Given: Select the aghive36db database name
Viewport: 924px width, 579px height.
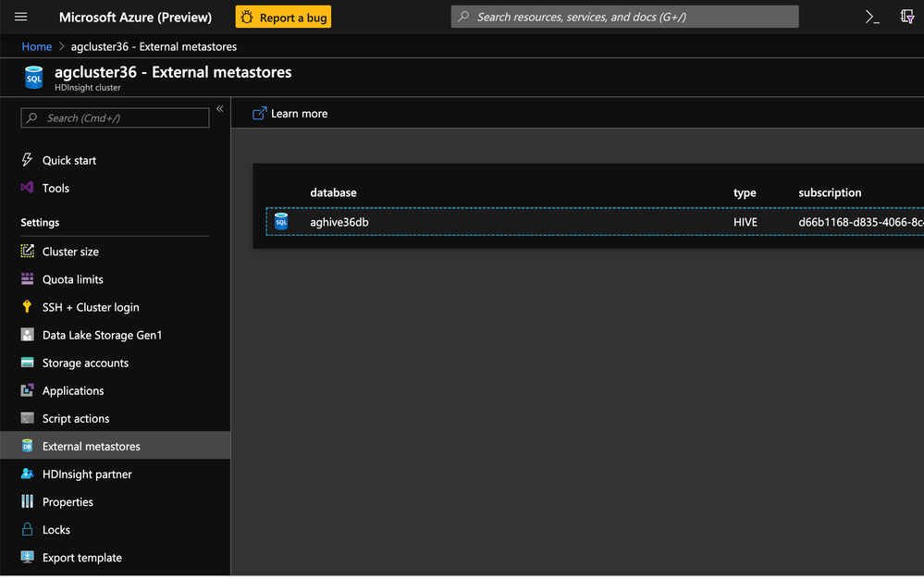Looking at the screenshot, I should pyautogui.click(x=339, y=222).
